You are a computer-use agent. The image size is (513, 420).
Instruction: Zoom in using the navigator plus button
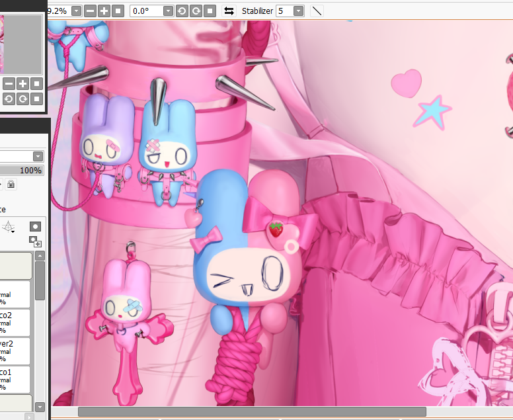point(23,84)
